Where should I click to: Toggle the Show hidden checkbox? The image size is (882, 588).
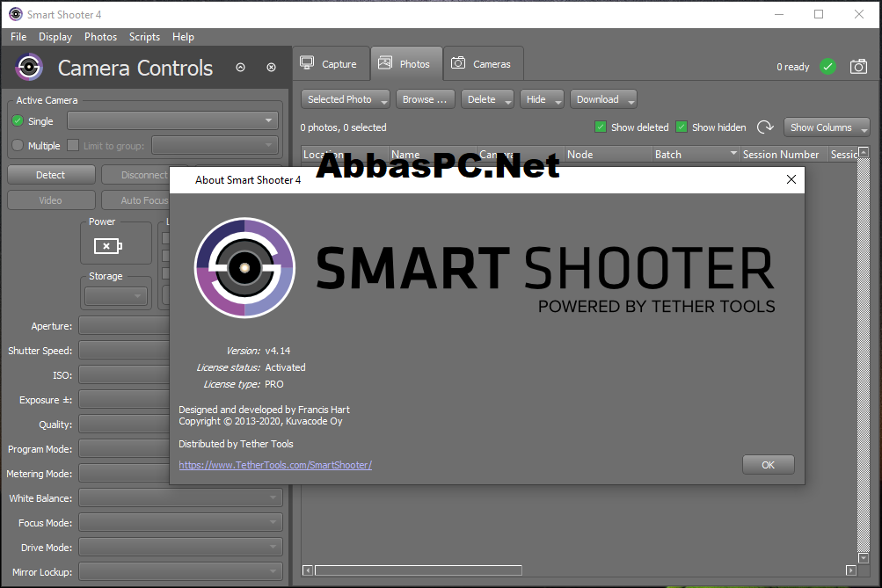tap(682, 127)
